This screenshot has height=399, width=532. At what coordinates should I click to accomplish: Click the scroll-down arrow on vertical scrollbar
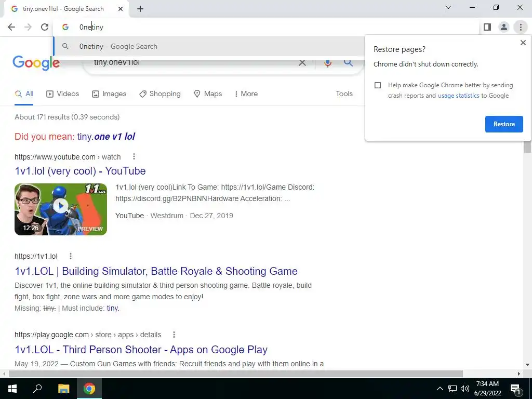click(x=527, y=365)
